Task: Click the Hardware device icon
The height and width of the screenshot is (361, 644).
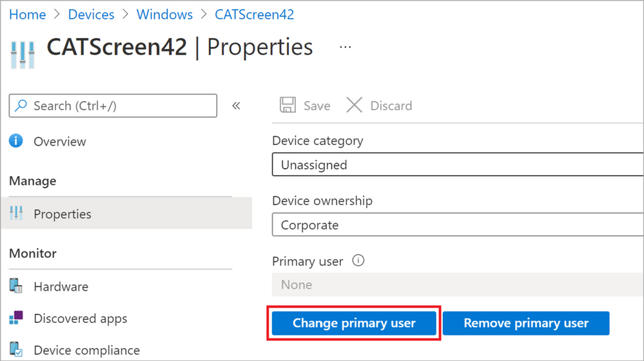Action: click(15, 286)
